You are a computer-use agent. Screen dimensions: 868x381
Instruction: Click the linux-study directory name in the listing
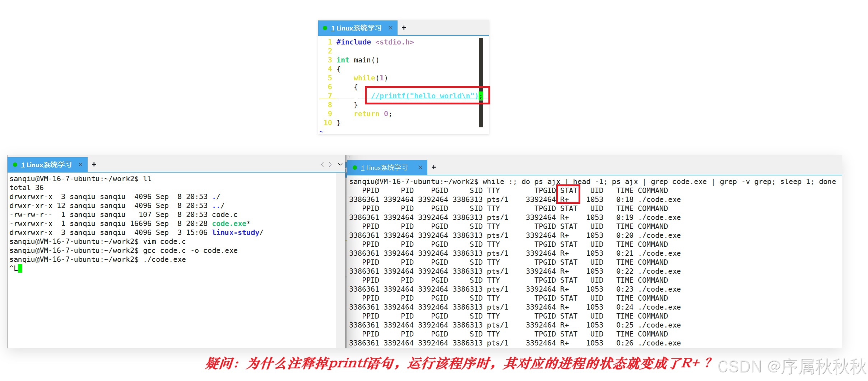pos(236,232)
